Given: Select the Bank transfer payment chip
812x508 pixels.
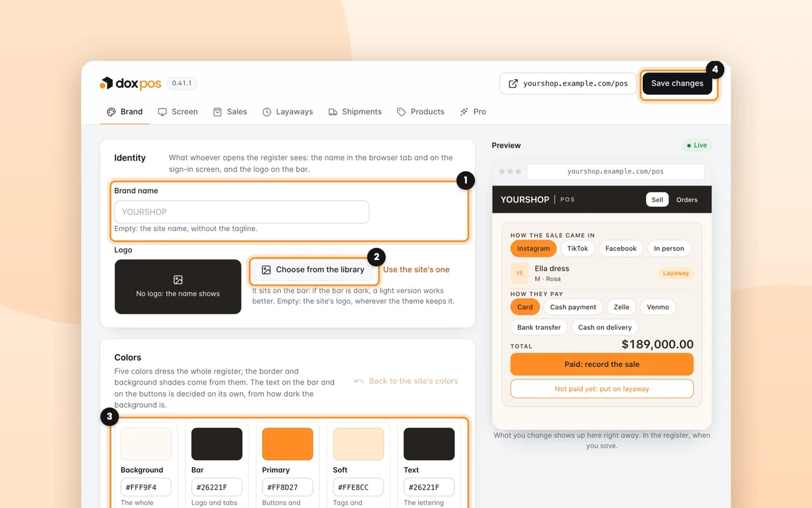Looking at the screenshot, I should click(539, 327).
